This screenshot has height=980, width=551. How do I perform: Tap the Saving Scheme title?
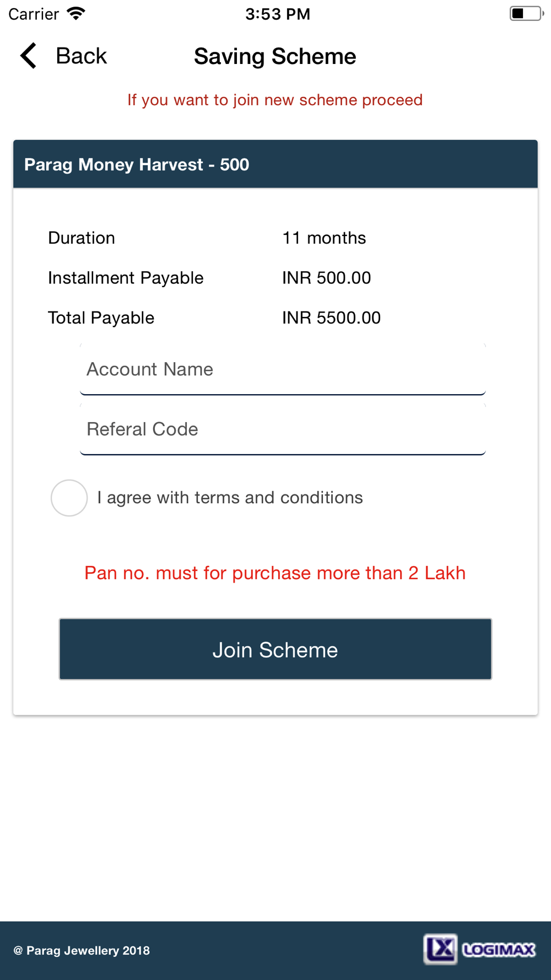tap(275, 56)
